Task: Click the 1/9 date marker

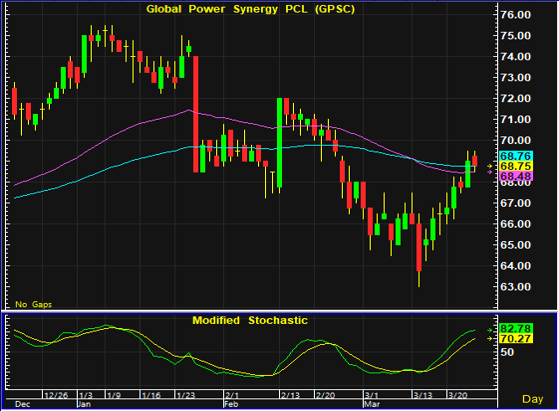Action: 114,395
